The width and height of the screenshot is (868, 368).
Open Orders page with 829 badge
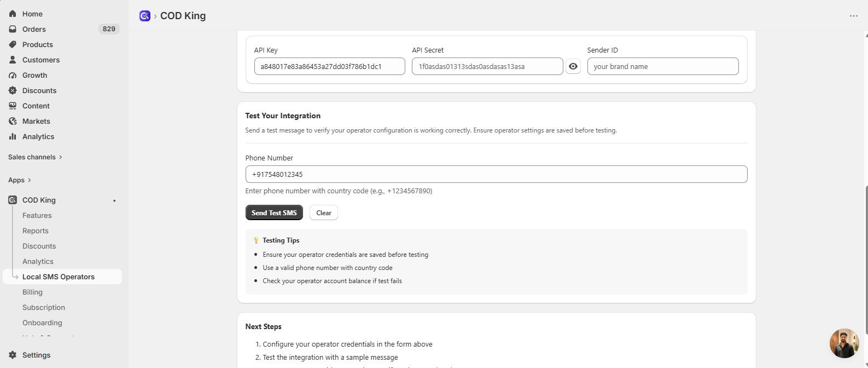pyautogui.click(x=62, y=29)
